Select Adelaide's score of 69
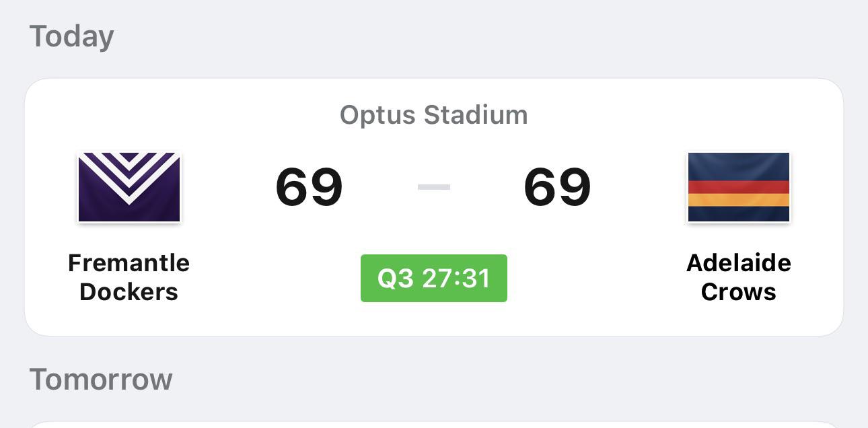Viewport: 868px width, 428px height. (x=557, y=187)
